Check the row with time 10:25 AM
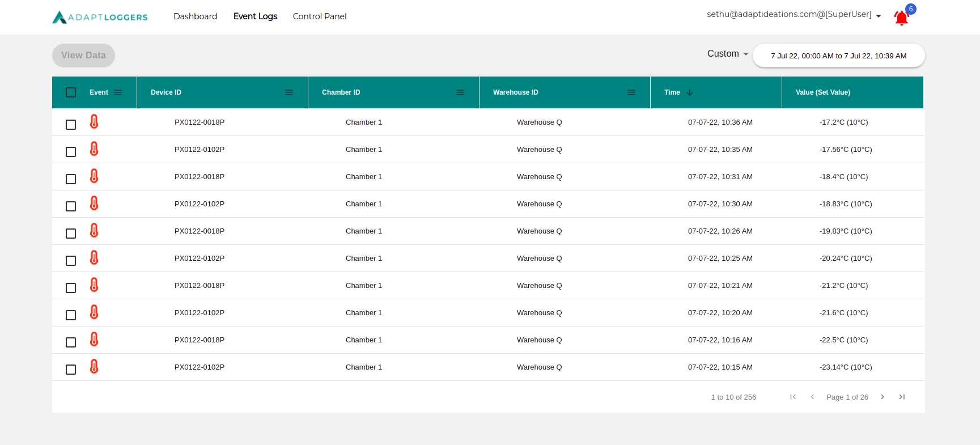Screen dimensions: 980x445 coord(71,261)
